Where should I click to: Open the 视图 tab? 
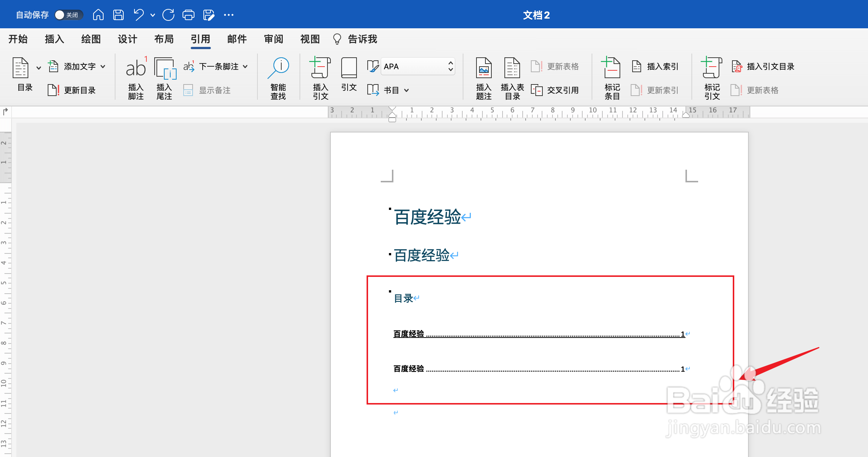pyautogui.click(x=310, y=39)
